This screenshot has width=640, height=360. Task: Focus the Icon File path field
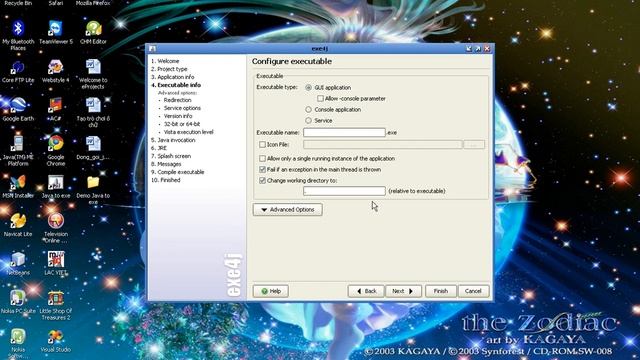pos(382,144)
